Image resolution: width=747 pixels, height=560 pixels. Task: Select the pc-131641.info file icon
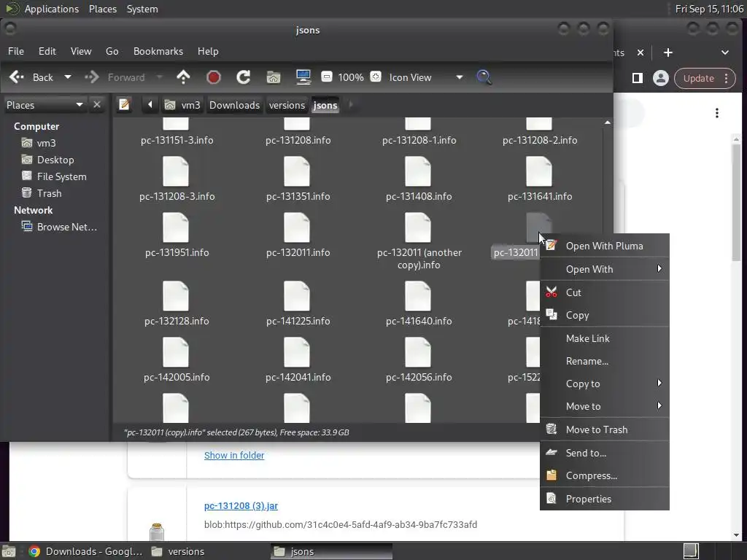(539, 172)
